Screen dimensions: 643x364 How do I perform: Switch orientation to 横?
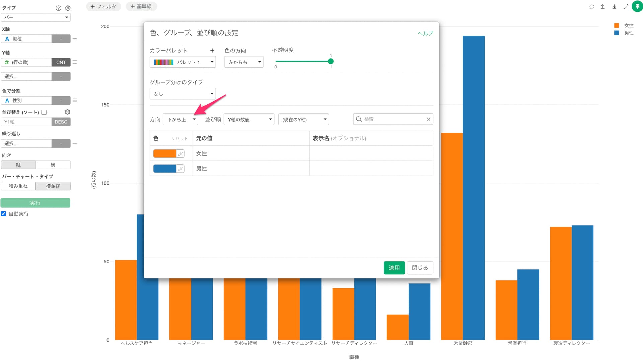pos(53,165)
